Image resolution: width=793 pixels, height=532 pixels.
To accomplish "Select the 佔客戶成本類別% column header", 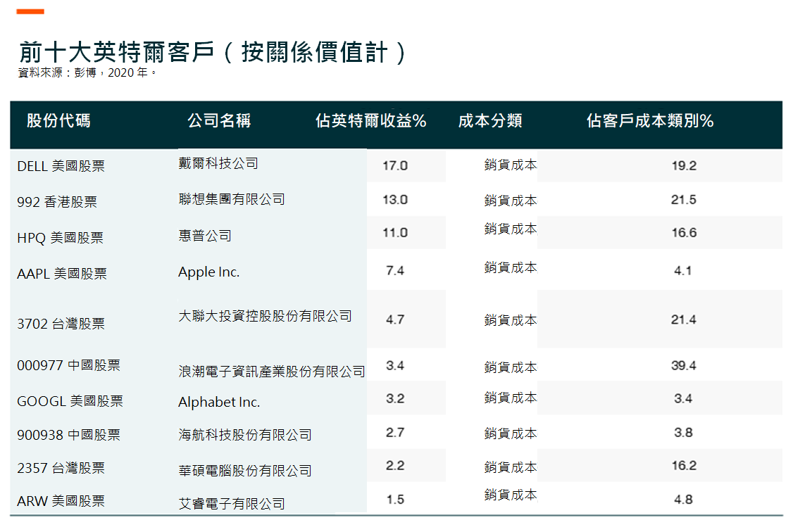I will point(650,121).
